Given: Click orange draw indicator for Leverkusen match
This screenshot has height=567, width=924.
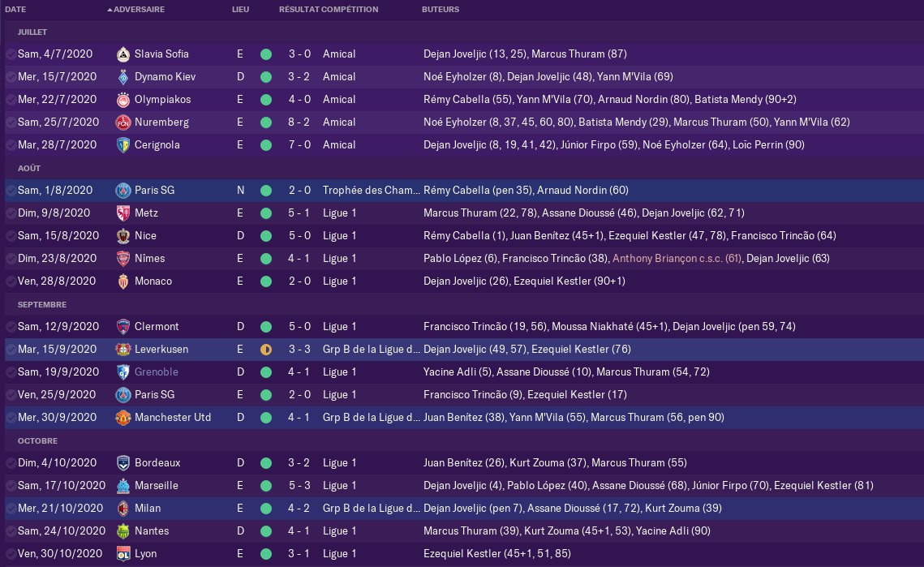Looking at the screenshot, I should (266, 350).
